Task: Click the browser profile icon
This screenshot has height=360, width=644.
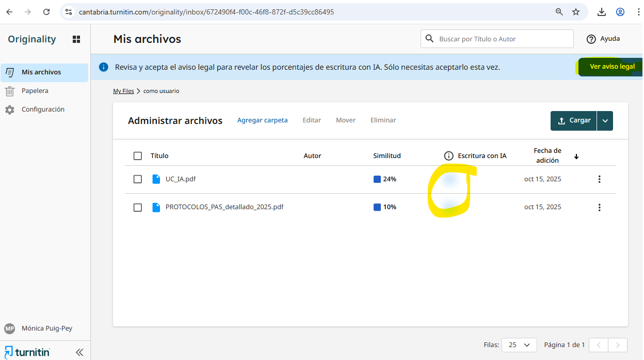Action: [620, 12]
